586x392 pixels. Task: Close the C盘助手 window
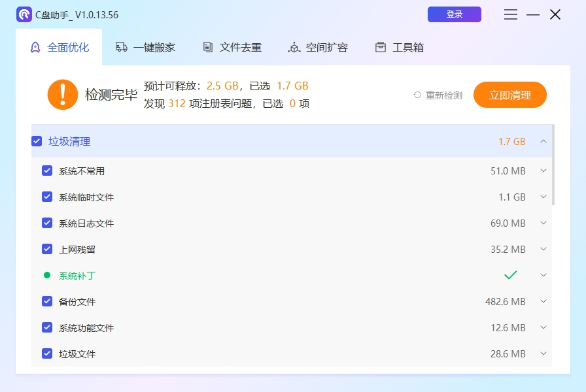coord(555,14)
